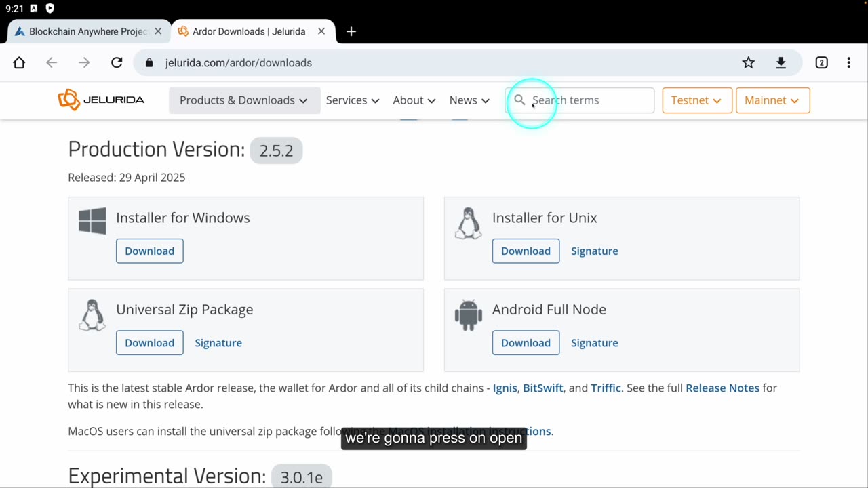Screen dimensions: 868x488
Task: Click the Production Version heading
Action: point(157,149)
